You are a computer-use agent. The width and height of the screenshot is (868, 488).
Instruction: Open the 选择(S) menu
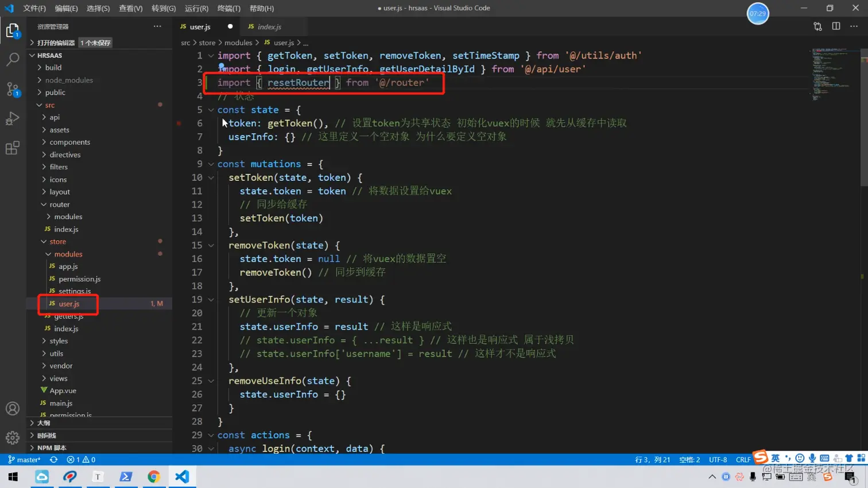pyautogui.click(x=98, y=8)
